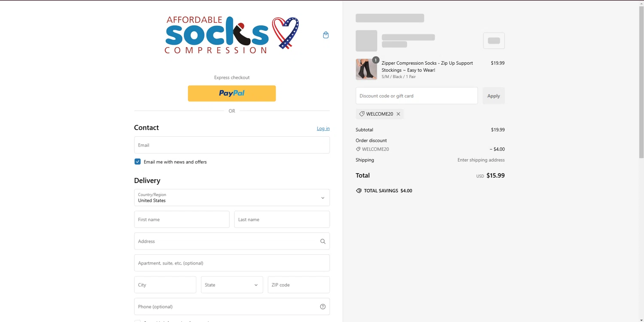644x322 pixels.
Task: Focus the Email input field
Action: coord(232,145)
